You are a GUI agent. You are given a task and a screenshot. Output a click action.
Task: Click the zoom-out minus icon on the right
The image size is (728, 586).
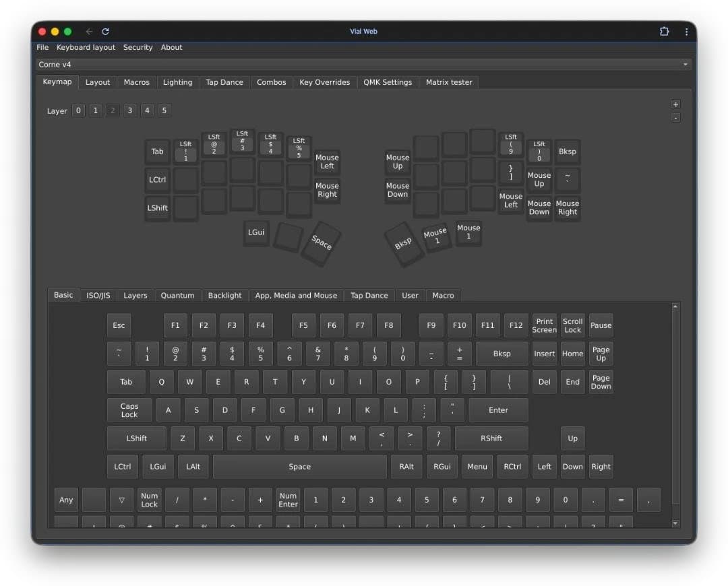pos(675,117)
